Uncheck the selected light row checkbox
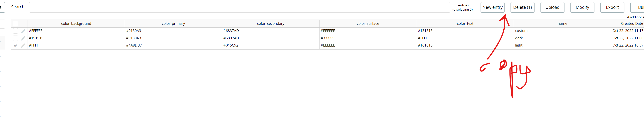The height and width of the screenshot is (120, 644). pos(16,46)
